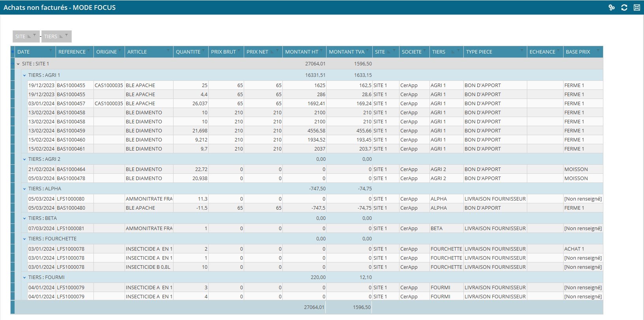Click filter icon on the SITE group chip

[35, 35]
